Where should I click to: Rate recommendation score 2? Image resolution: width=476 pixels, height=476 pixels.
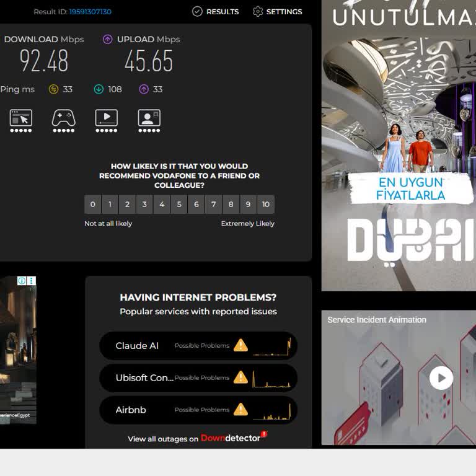click(127, 205)
